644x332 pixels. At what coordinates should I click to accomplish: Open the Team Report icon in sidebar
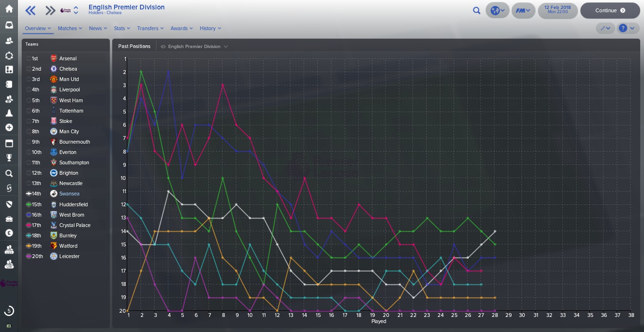pyautogui.click(x=9, y=84)
